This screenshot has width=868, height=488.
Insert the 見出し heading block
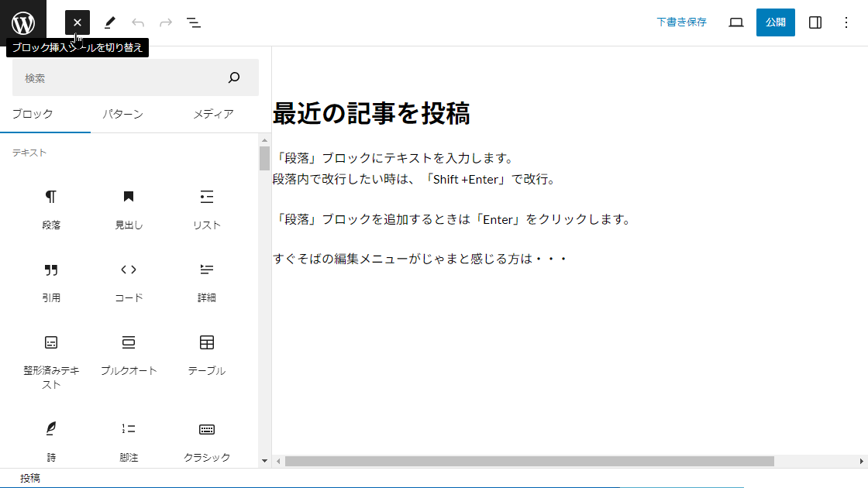[x=129, y=209]
